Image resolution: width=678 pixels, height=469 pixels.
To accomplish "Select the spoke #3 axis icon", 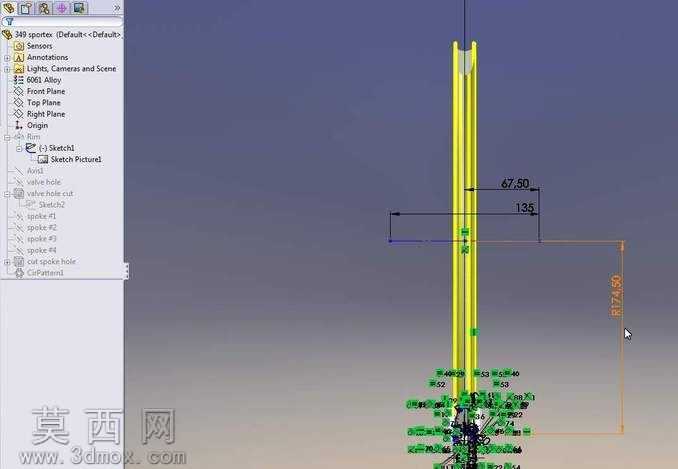I will (19, 239).
